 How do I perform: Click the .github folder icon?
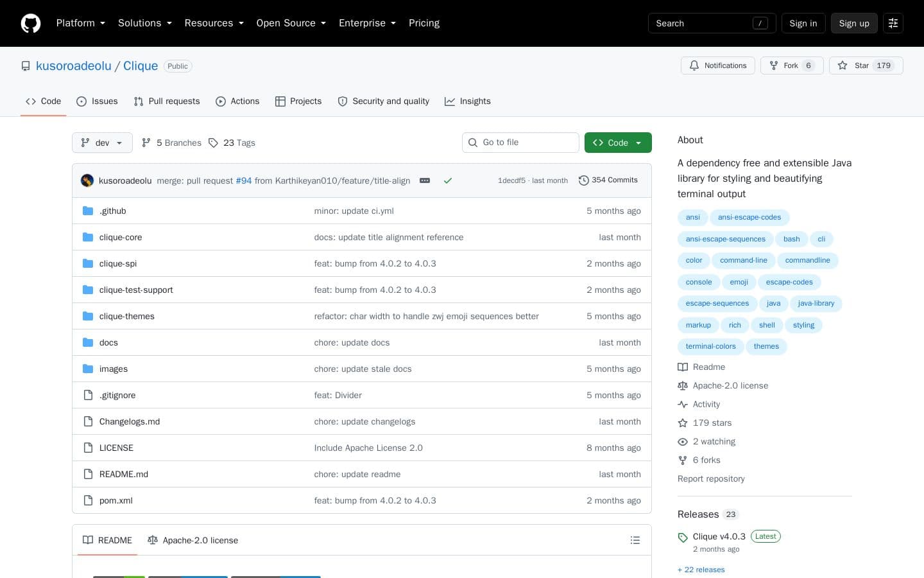point(88,211)
